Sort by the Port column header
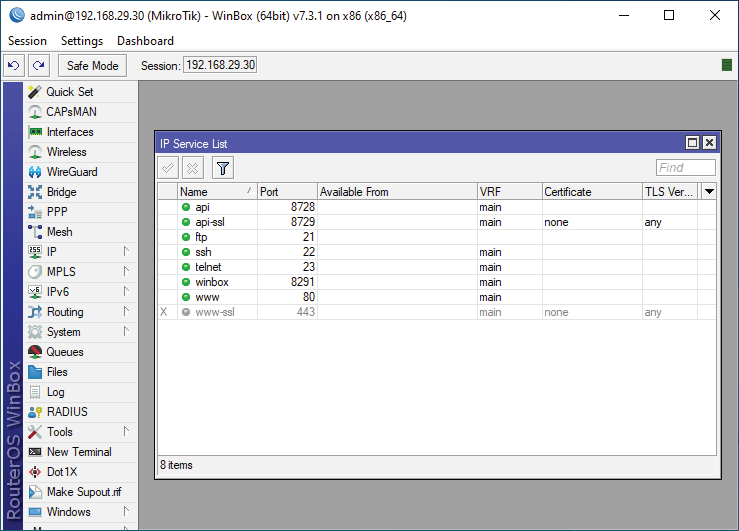Image resolution: width=739 pixels, height=531 pixels. pos(287,192)
